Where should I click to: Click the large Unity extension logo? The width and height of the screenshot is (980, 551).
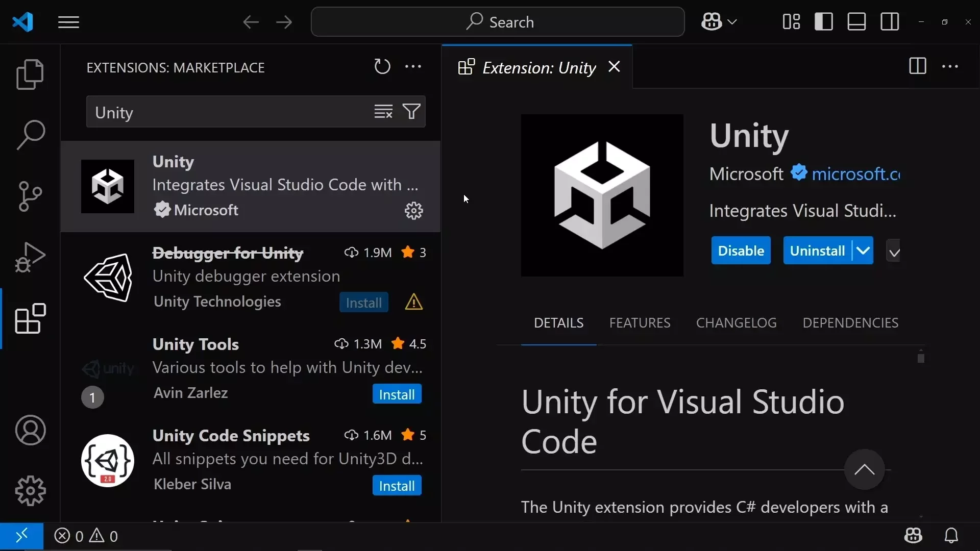click(602, 195)
